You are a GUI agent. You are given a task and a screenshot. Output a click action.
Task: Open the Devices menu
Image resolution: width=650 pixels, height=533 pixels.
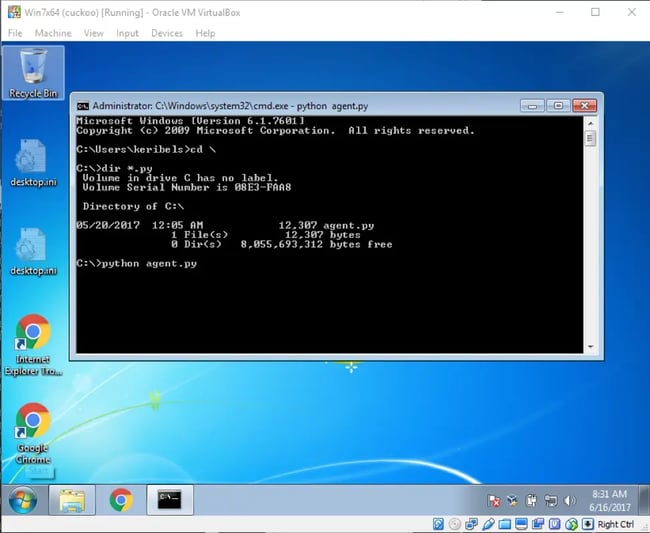pyautogui.click(x=167, y=33)
